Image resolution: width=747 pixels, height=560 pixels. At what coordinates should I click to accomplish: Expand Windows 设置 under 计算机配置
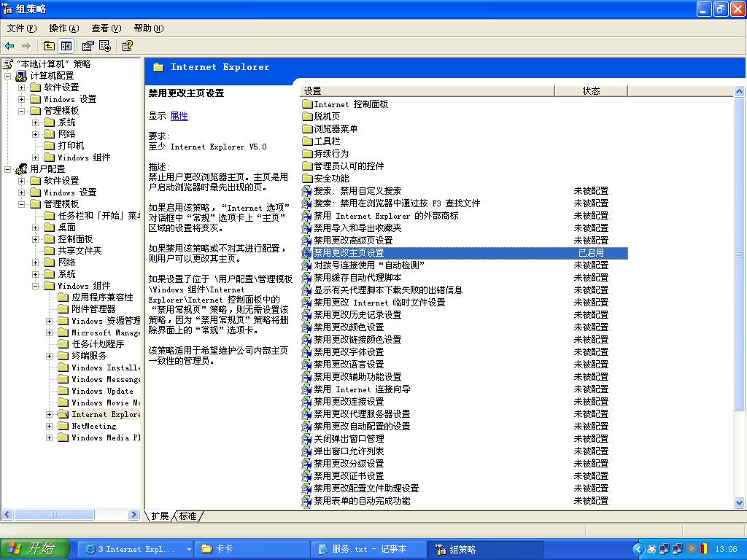[21, 99]
